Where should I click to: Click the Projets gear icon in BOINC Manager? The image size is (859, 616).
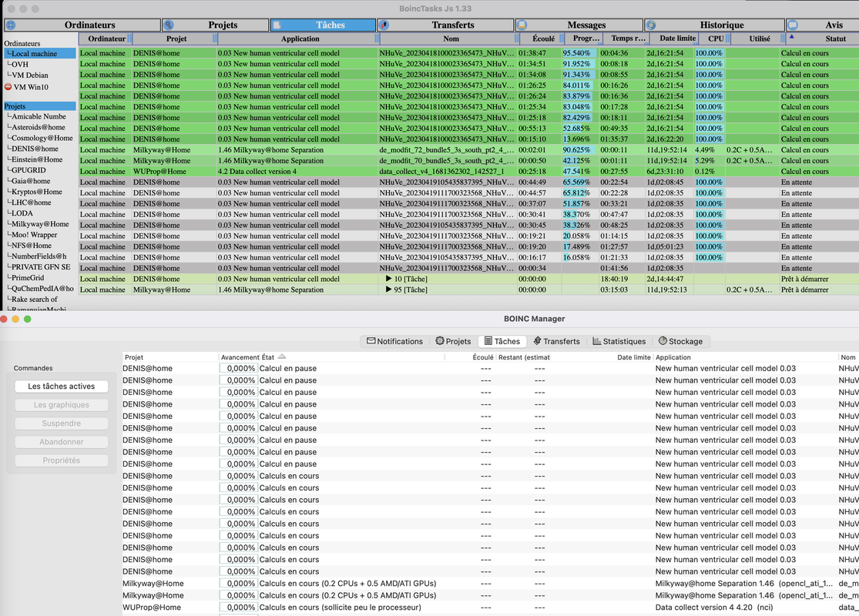[439, 340]
